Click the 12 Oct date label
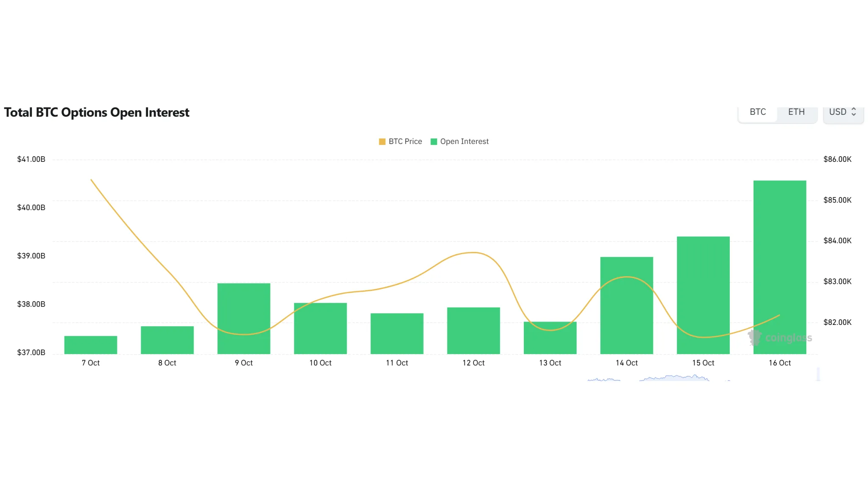This screenshot has height=488, width=868. 473,363
